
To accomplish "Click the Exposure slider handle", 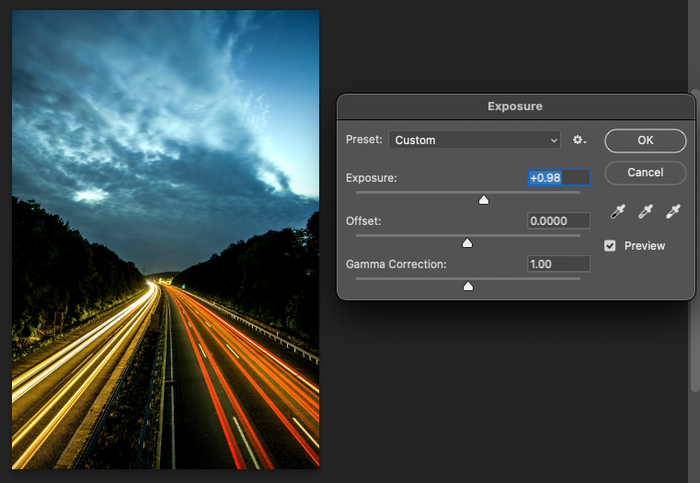I will click(483, 200).
